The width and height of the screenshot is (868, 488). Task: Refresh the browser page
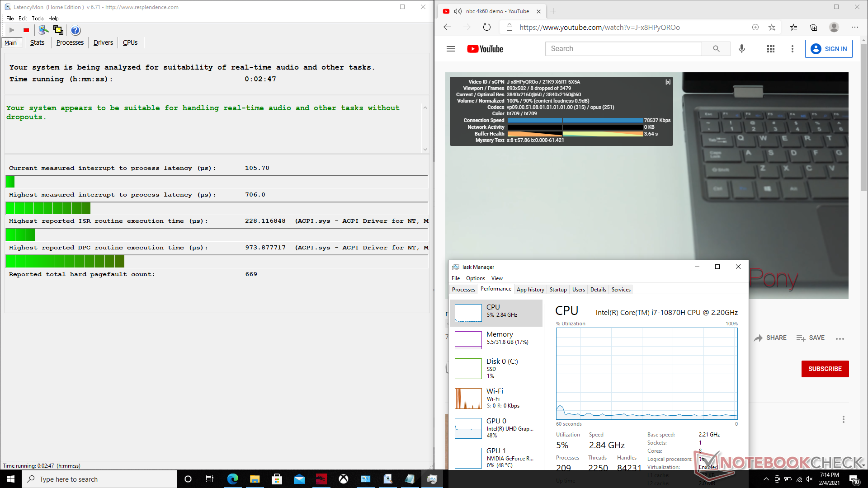coord(486,27)
